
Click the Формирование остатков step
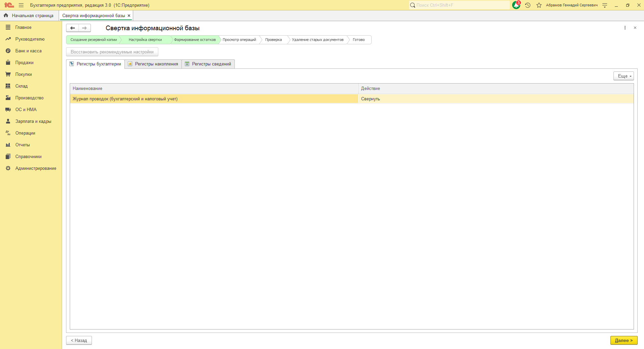tap(195, 40)
